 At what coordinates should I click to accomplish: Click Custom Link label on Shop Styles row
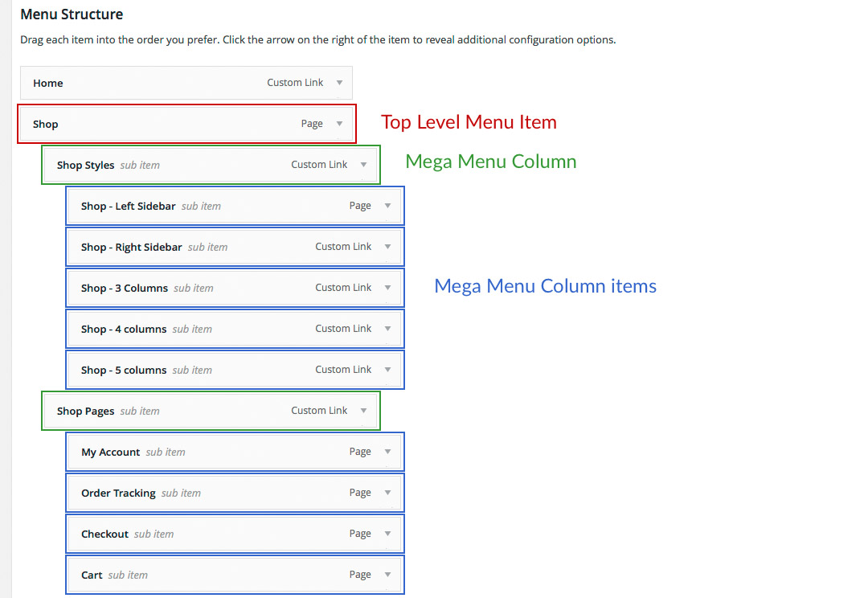click(x=319, y=165)
